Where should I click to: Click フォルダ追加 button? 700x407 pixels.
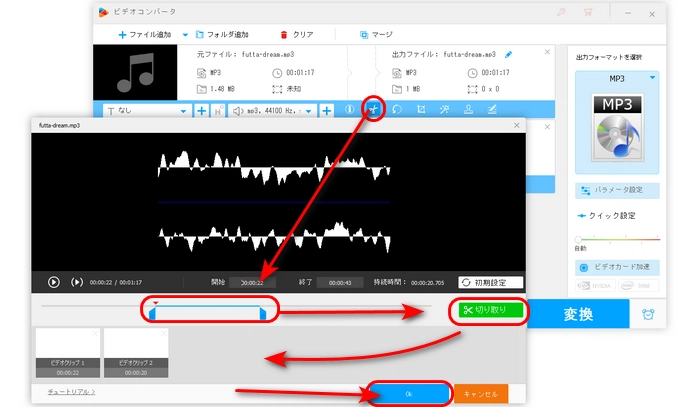click(x=222, y=34)
